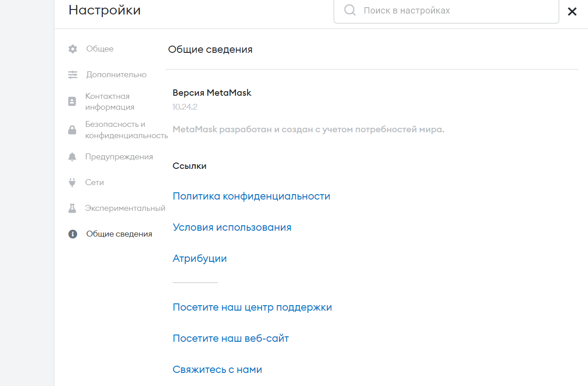
Task: Open the Дополнительно settings tab
Action: point(116,74)
